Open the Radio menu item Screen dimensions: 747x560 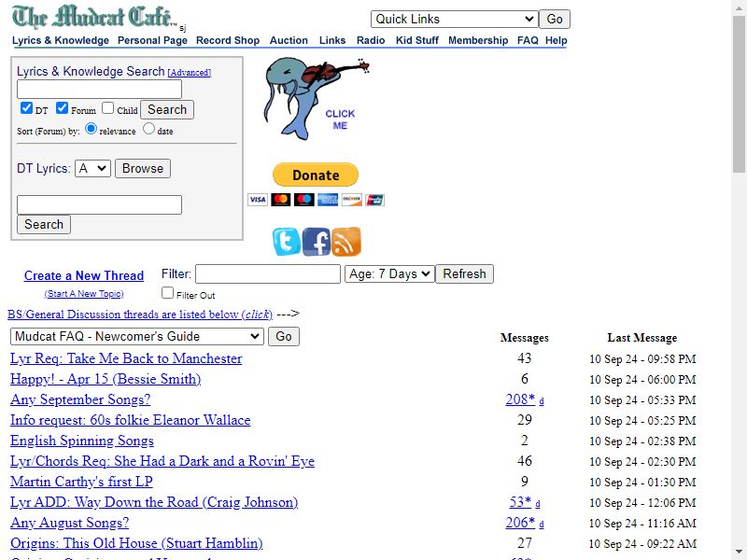371,40
